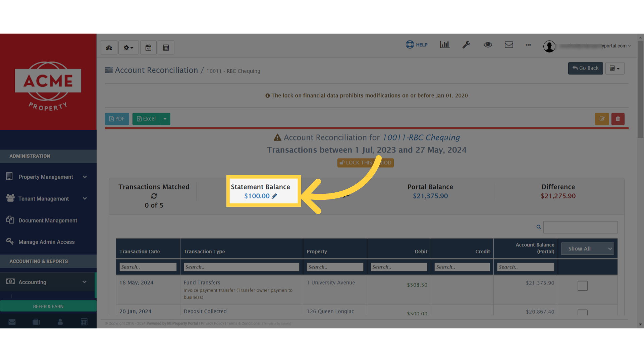Click the eye view icon
The width and height of the screenshot is (644, 362).
[488, 45]
